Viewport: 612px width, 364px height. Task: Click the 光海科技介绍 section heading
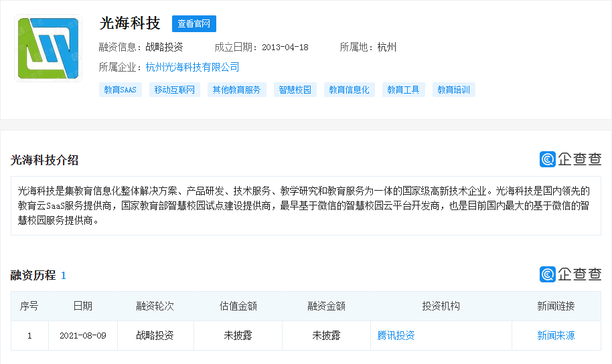[x=44, y=160]
